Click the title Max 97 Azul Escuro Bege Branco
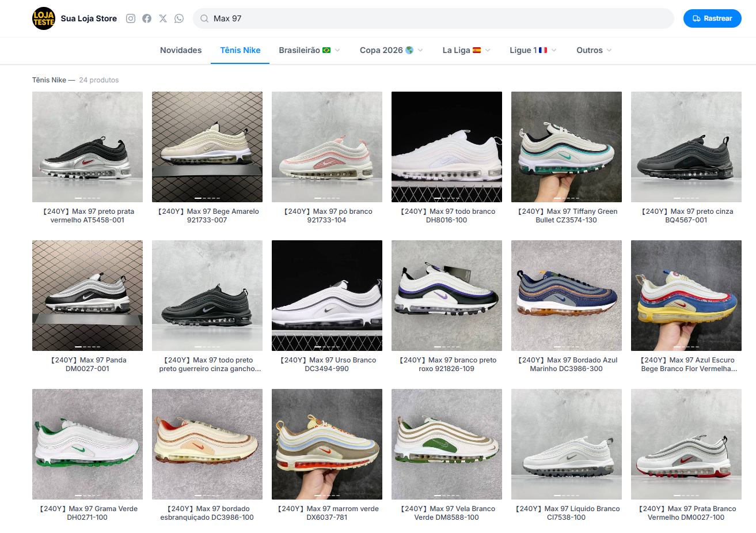Viewport: 756px width, 533px height. pos(686,364)
